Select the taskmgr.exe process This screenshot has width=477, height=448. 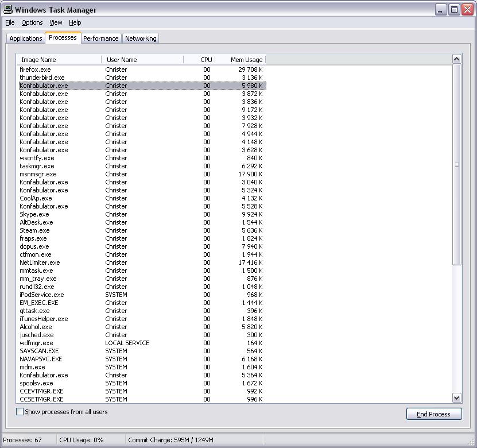(142, 166)
